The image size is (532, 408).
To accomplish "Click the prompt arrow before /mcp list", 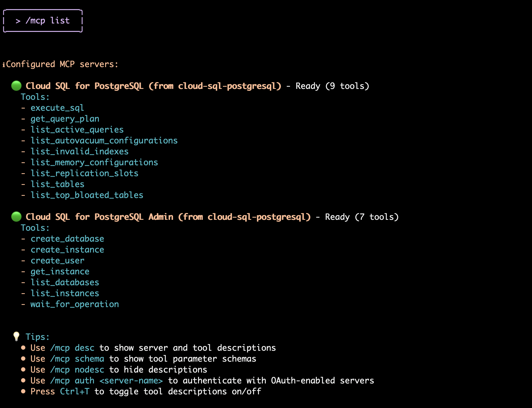I will click(x=18, y=21).
